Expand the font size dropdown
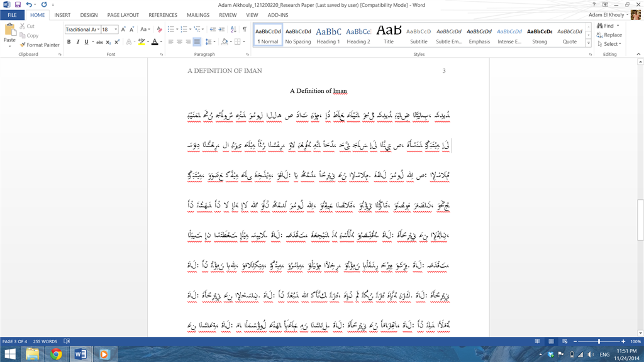This screenshot has height=362, width=644. pos(116,30)
